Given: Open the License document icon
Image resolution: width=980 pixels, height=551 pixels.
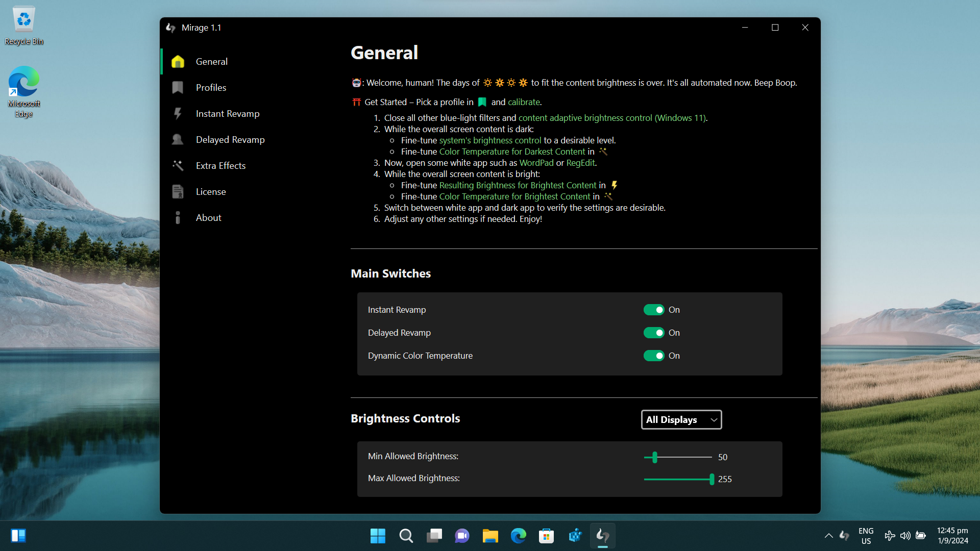Looking at the screenshot, I should 177,191.
